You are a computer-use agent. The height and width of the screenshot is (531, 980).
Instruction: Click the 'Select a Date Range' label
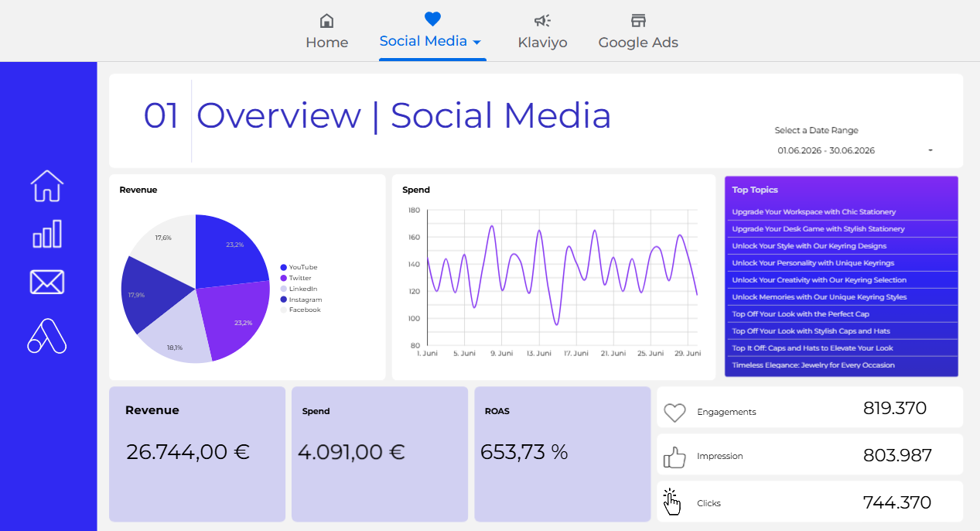point(817,131)
